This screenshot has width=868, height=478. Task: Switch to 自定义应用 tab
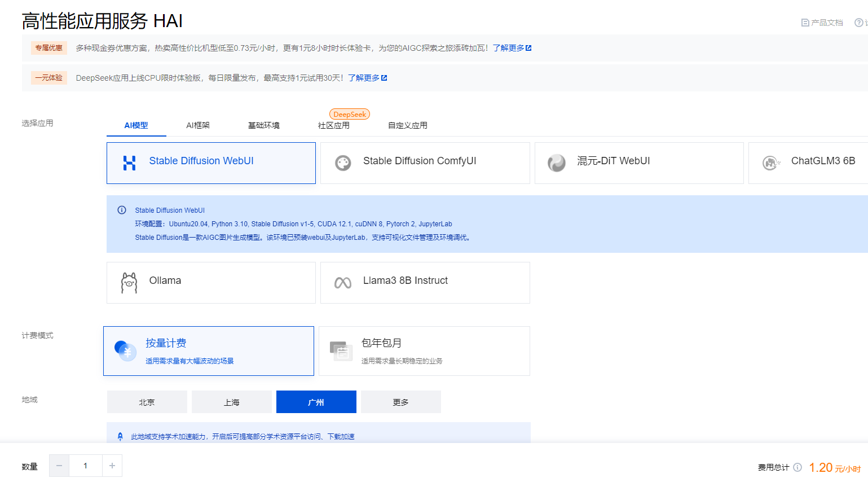pos(407,125)
